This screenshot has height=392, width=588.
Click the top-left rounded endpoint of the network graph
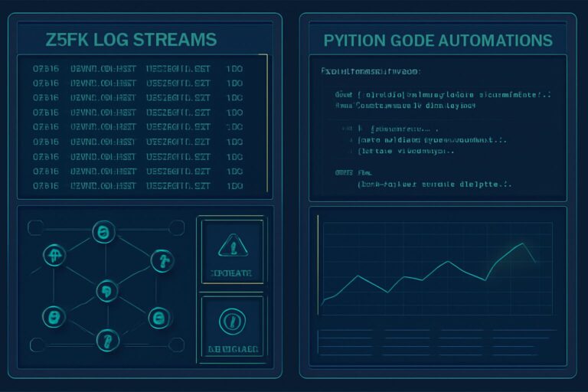(x=36, y=227)
